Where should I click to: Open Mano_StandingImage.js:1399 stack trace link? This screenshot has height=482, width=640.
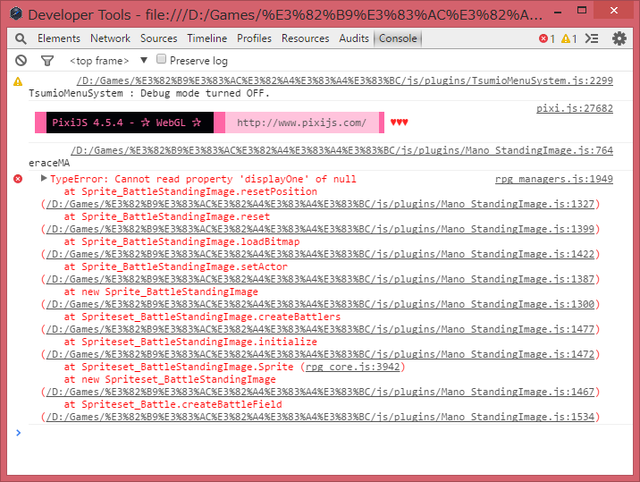point(320,229)
